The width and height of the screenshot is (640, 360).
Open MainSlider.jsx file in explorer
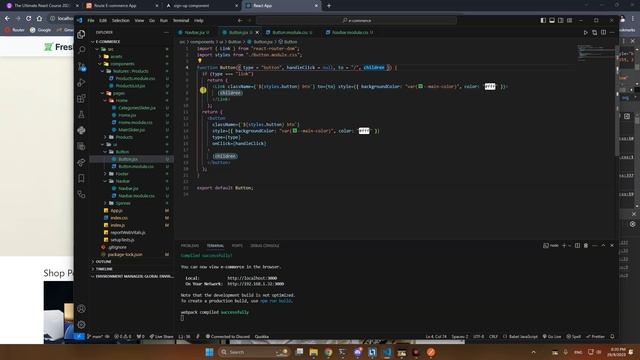(x=131, y=130)
